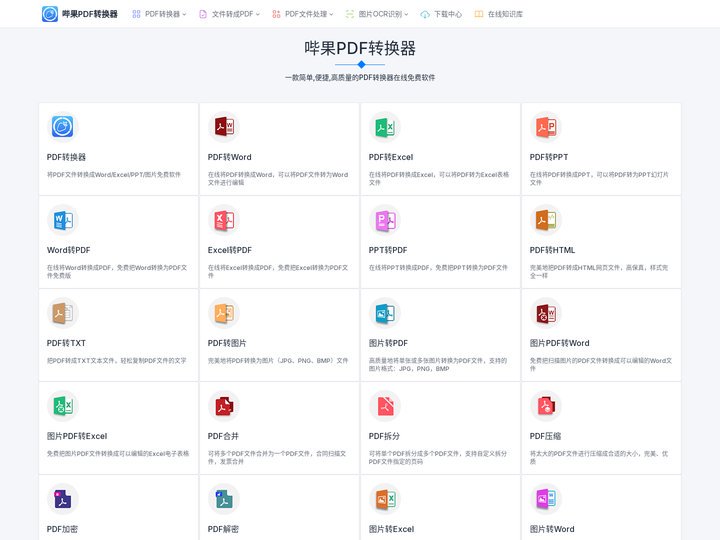Expand the 文件转成PDF dropdown menu
Viewport: 720px width, 540px height.
pyautogui.click(x=229, y=14)
